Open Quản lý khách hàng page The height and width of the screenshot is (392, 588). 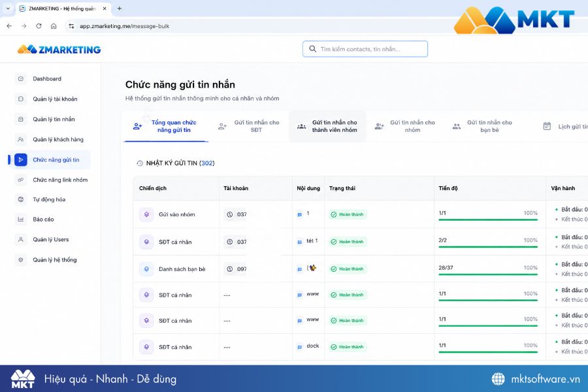pos(58,140)
